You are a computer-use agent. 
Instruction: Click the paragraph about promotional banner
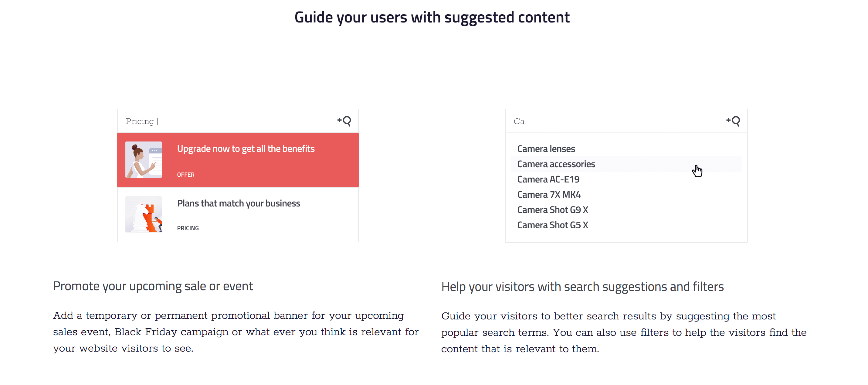click(x=236, y=332)
